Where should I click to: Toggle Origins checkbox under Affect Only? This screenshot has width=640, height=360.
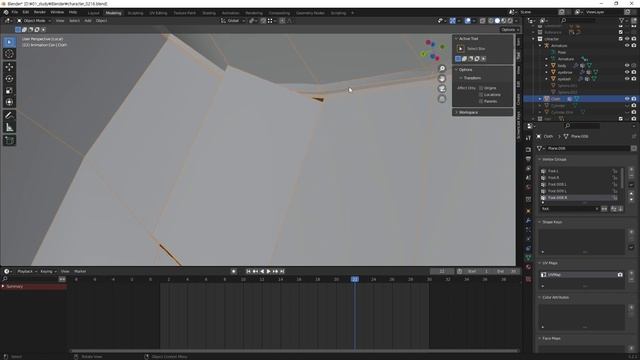pyautogui.click(x=481, y=88)
